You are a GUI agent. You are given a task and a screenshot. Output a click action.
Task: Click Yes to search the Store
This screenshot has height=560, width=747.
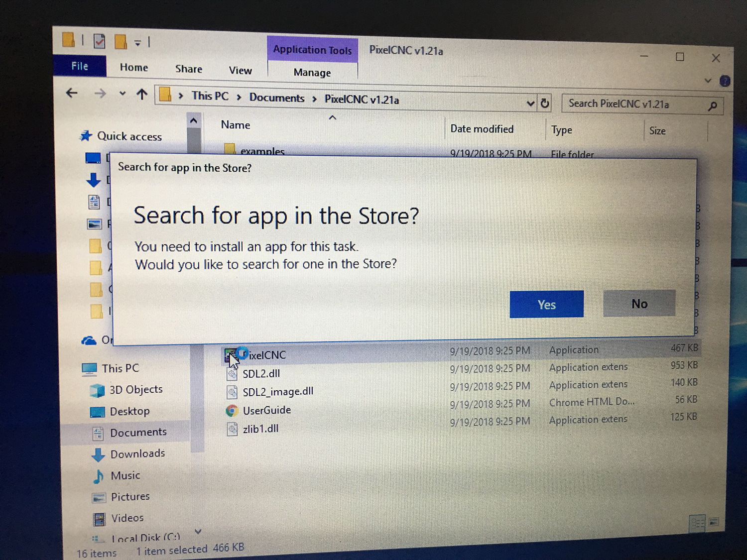(546, 304)
